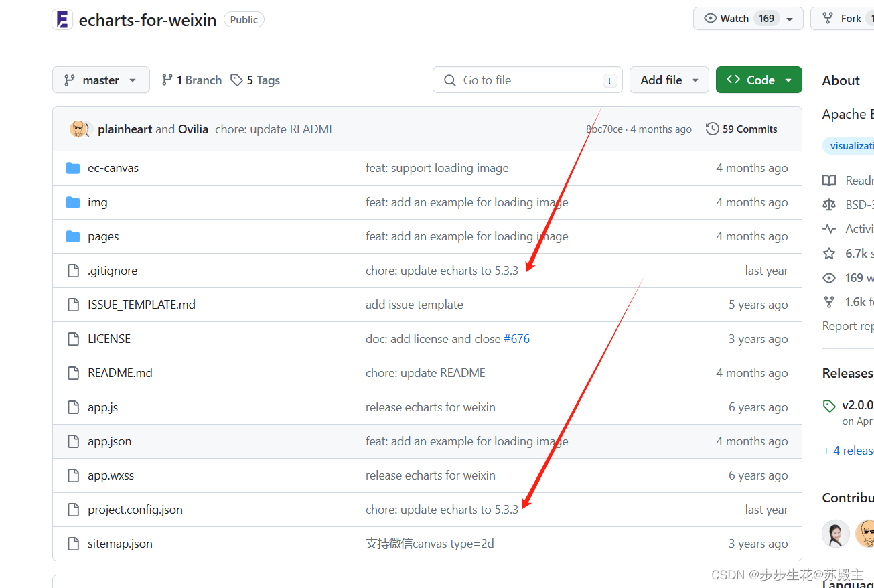Click the echarts-for-weixin organization logo icon
Image resolution: width=874 pixels, height=588 pixels.
click(62, 19)
